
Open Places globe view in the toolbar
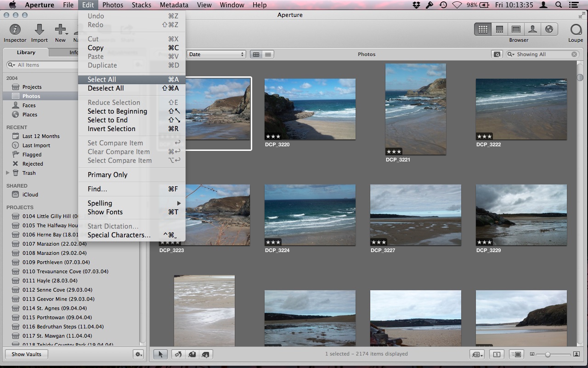pyautogui.click(x=549, y=29)
